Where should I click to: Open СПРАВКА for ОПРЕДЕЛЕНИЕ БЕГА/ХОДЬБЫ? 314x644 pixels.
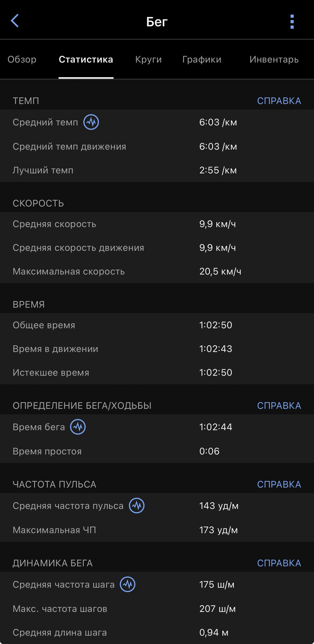(279, 406)
